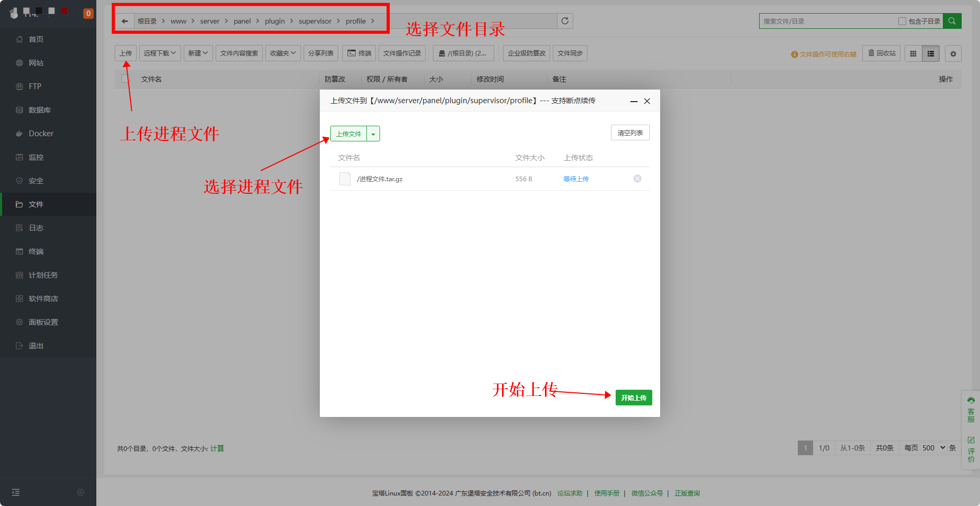
Task: Click the back arrow in path bar
Action: click(125, 21)
